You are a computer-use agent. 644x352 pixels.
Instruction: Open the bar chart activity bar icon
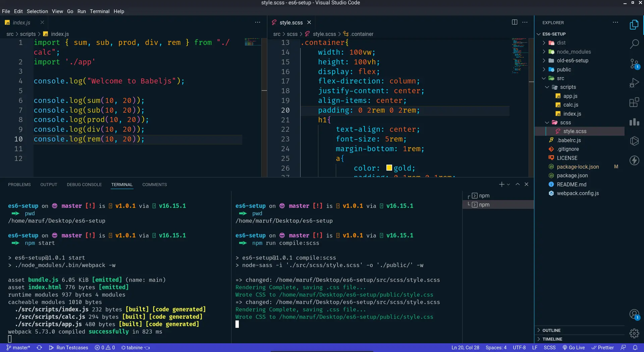pos(634,122)
